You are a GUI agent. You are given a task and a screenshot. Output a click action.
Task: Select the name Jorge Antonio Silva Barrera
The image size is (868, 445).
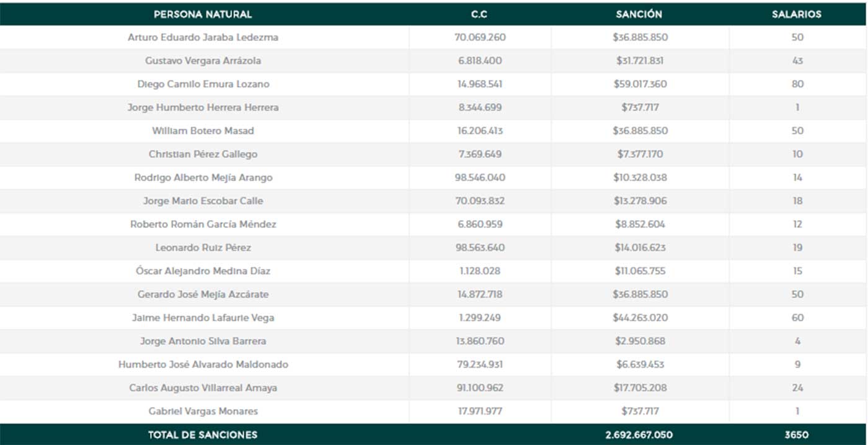point(203,341)
